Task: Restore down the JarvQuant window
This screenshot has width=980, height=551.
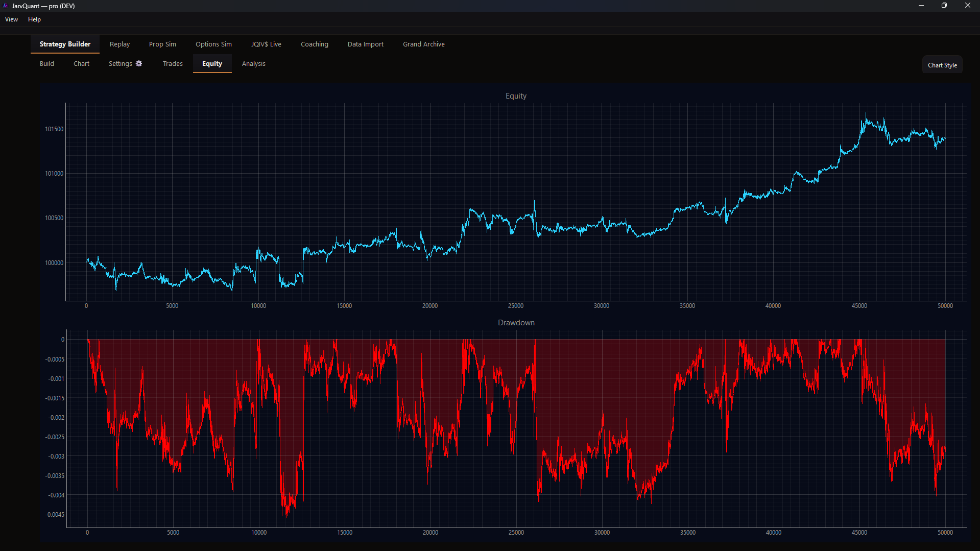Action: 944,6
